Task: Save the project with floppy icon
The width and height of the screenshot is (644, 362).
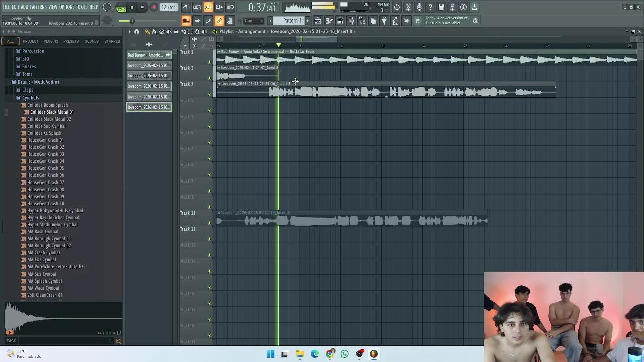Action: pos(441,7)
